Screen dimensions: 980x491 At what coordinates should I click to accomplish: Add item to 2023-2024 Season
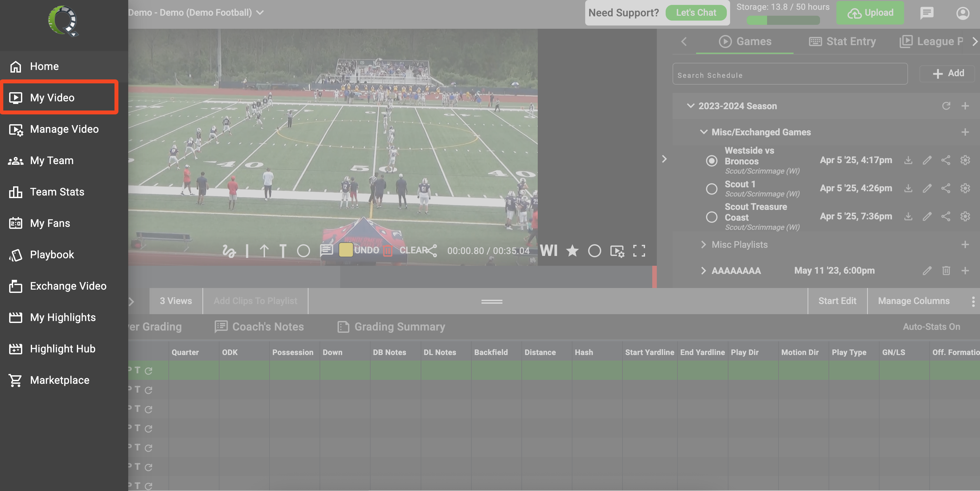(x=965, y=106)
